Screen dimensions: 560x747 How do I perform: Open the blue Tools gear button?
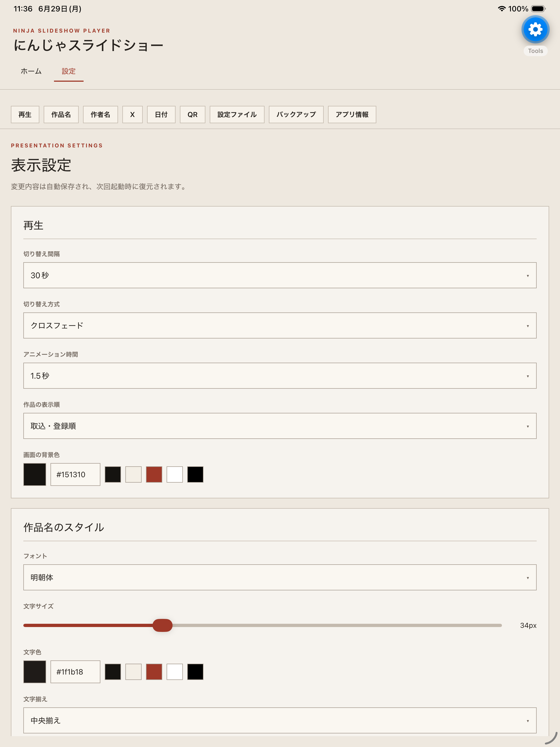[535, 29]
